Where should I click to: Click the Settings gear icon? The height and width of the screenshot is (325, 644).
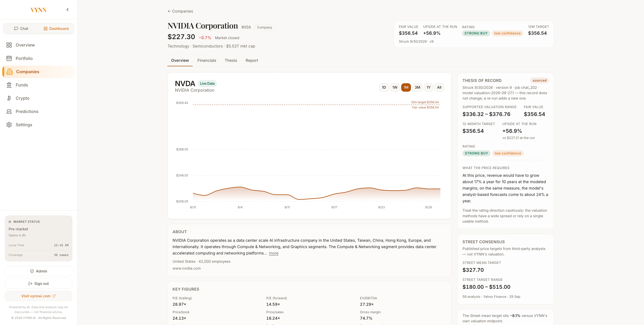[9, 125]
